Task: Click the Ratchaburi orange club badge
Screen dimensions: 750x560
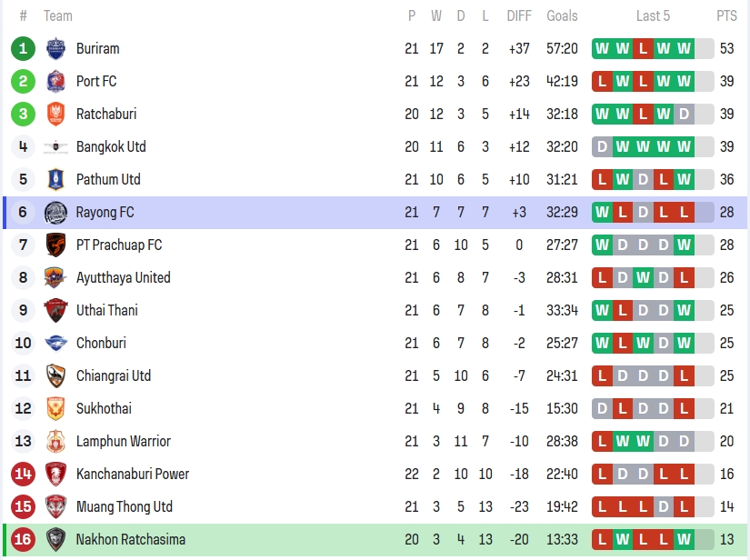Action: 55,114
